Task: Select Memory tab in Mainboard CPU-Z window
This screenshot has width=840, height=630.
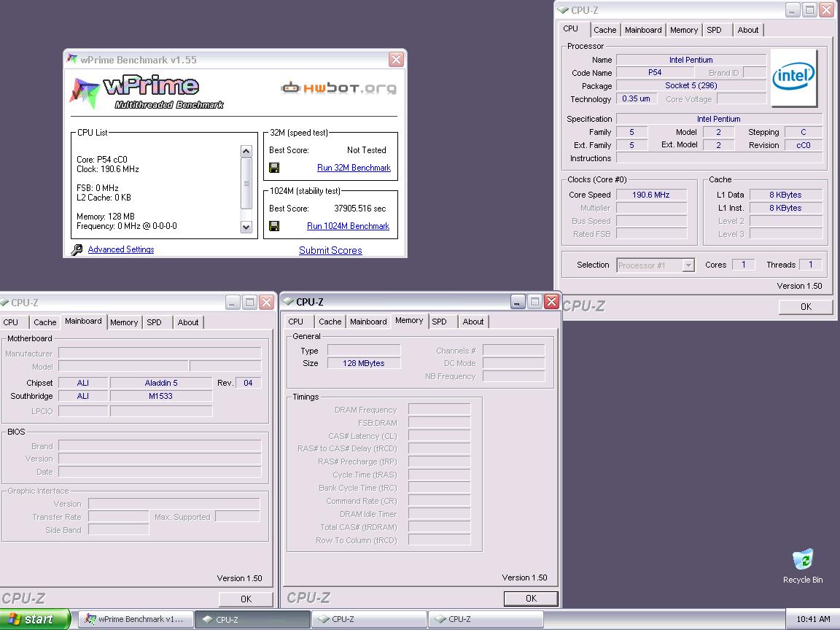Action: click(124, 322)
